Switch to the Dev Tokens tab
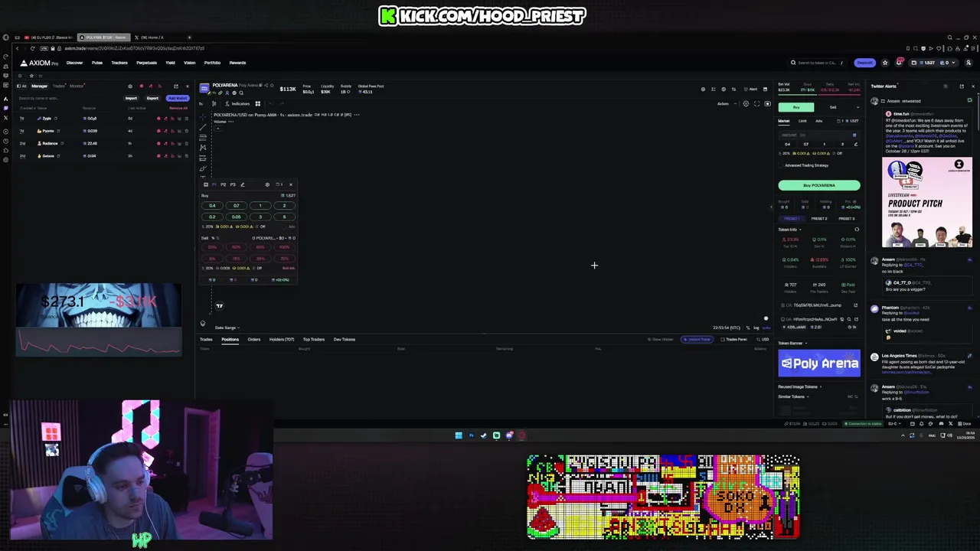This screenshot has width=980, height=551. coord(344,339)
